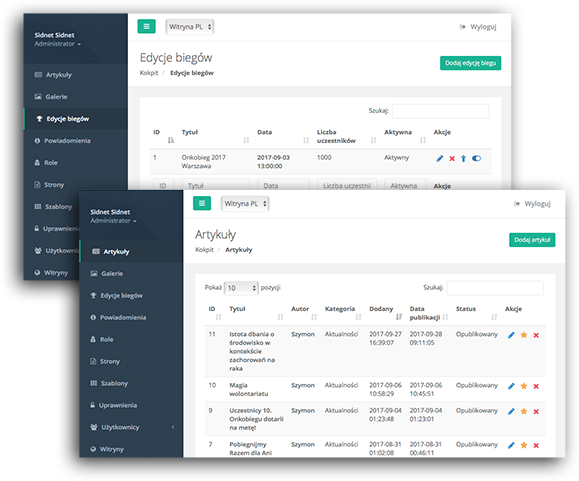Click hamburger menu button in Edycje biegów window
Viewport: 579px width, 481px height.
pos(147,27)
